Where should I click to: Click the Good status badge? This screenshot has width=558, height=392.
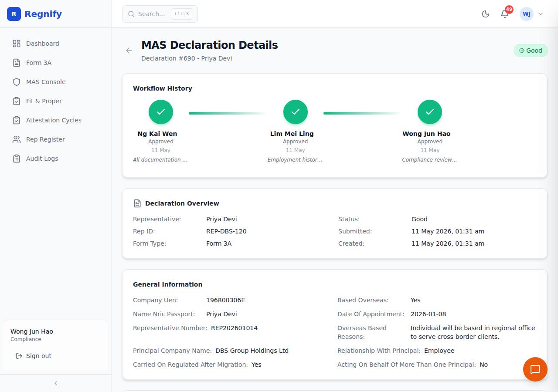pos(531,51)
